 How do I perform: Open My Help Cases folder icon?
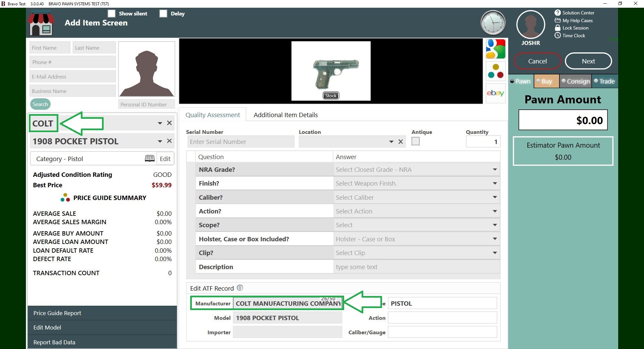557,20
